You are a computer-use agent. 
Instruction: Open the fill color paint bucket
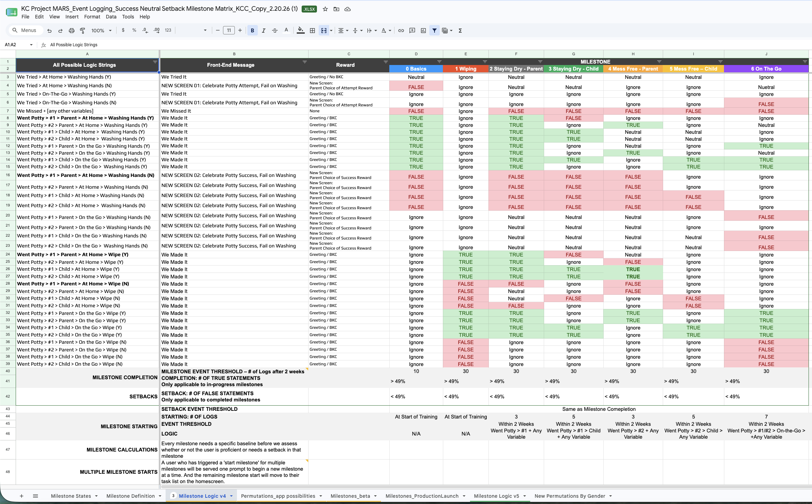(x=301, y=31)
